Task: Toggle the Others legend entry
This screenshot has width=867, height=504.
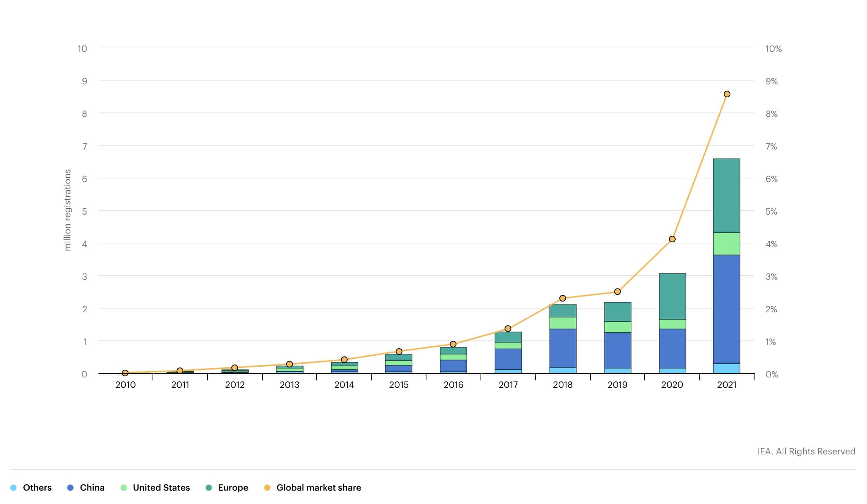Action: [37, 488]
